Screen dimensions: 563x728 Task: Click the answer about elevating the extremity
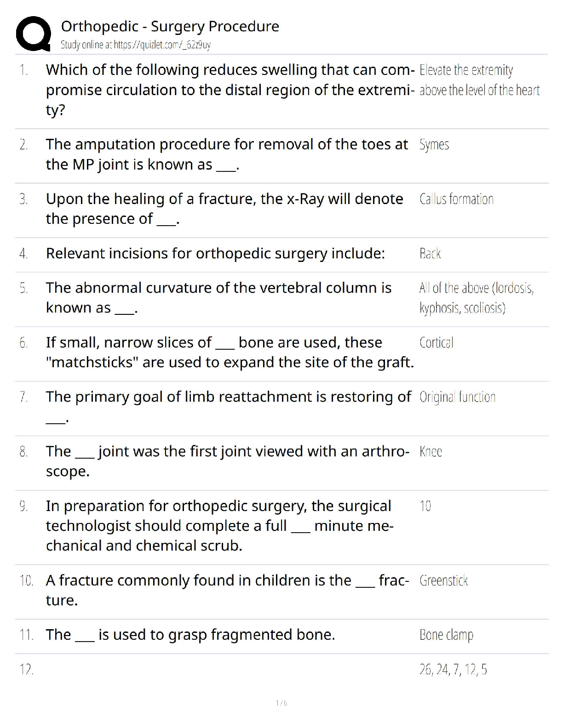coord(479,80)
